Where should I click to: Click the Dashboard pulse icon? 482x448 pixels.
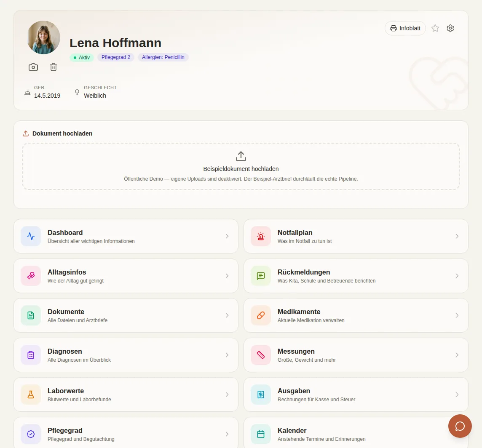pyautogui.click(x=31, y=236)
